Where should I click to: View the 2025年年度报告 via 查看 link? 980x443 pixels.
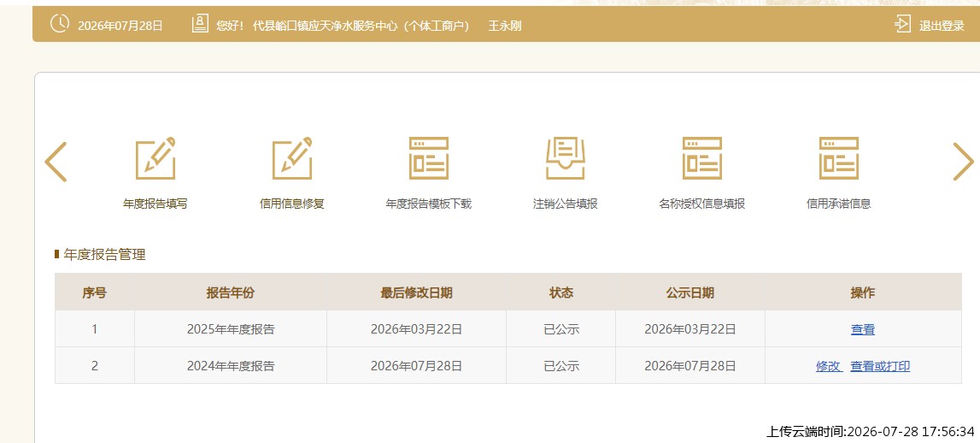862,330
